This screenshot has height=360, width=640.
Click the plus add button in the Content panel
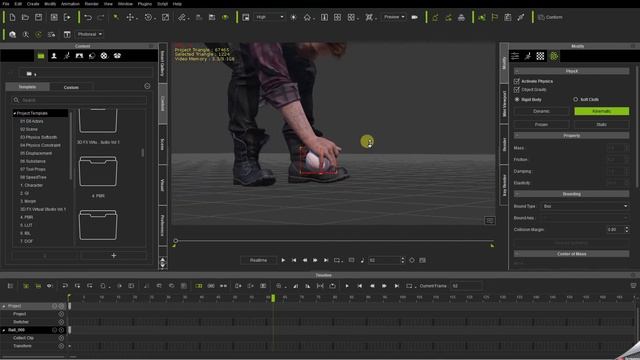click(113, 256)
